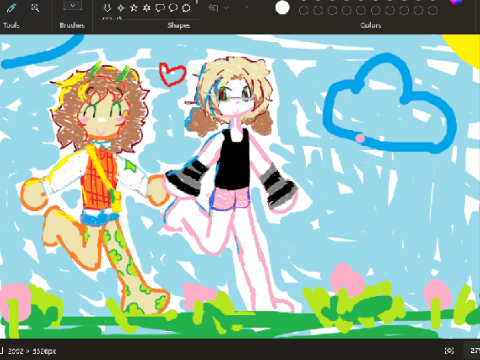This screenshot has height=360, width=480.
Task: Select the Magnifier zoom tool
Action: (35, 8)
